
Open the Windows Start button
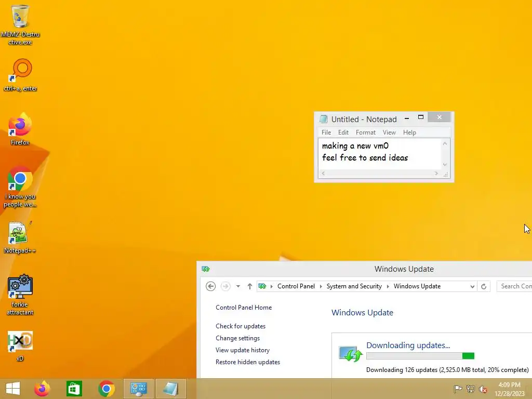pos(13,389)
